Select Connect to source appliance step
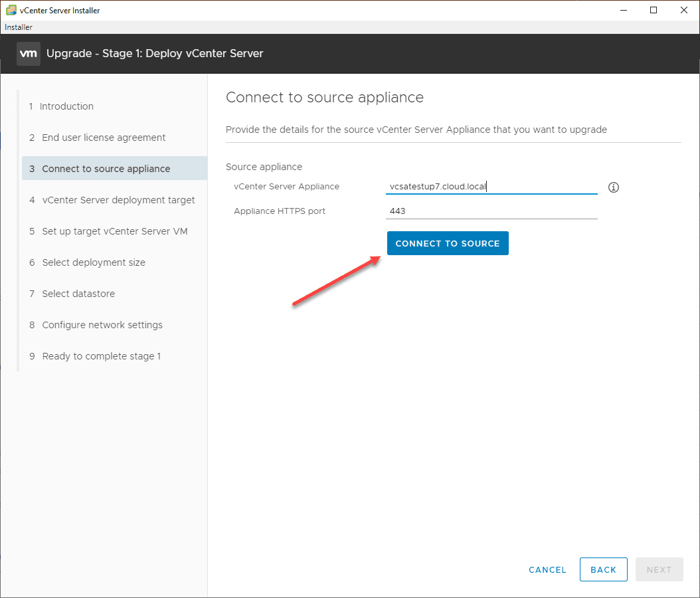 (x=106, y=169)
